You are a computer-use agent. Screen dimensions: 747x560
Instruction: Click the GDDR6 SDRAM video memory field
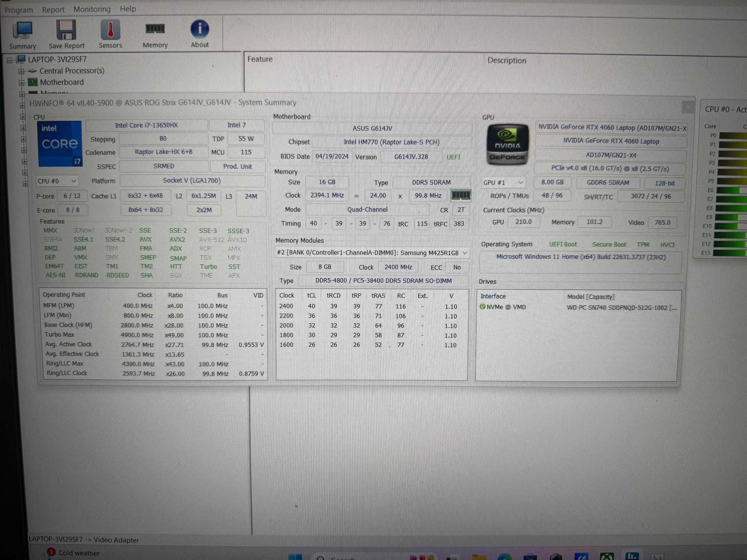608,183
